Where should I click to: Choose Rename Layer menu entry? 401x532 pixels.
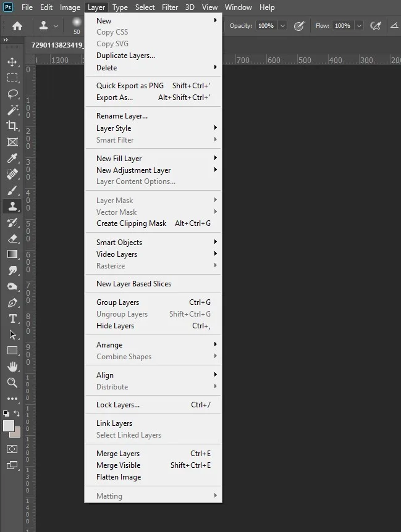click(153, 116)
